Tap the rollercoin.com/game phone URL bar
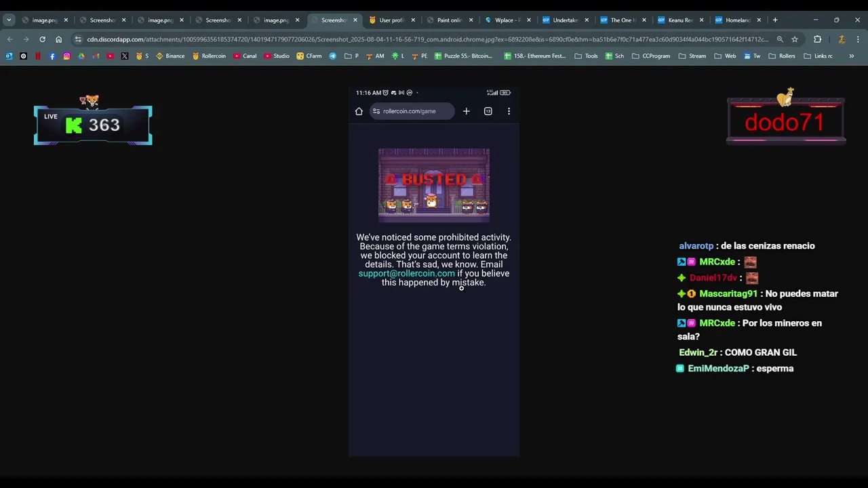The width and height of the screenshot is (868, 488). point(412,111)
